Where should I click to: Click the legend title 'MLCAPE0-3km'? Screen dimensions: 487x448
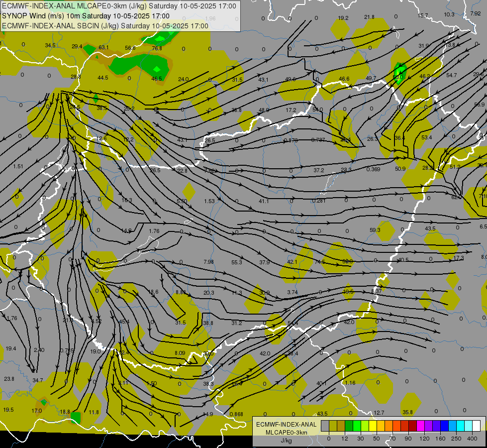287,433
